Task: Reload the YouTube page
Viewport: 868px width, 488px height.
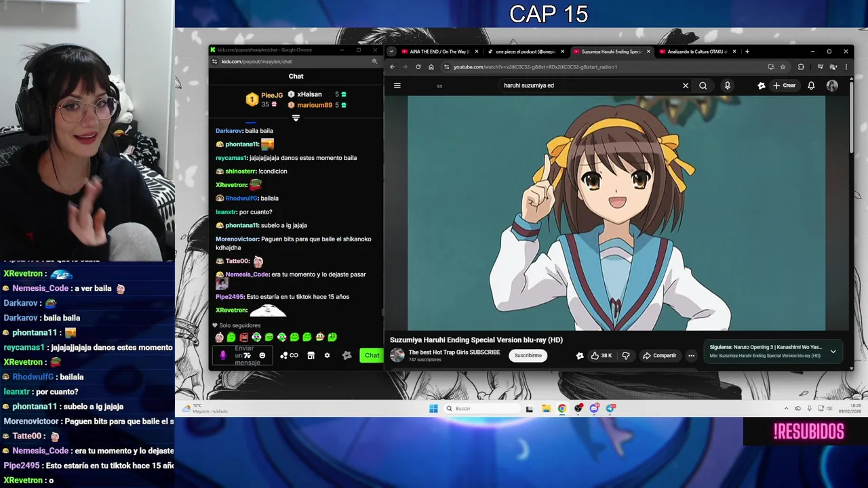Action: point(418,67)
